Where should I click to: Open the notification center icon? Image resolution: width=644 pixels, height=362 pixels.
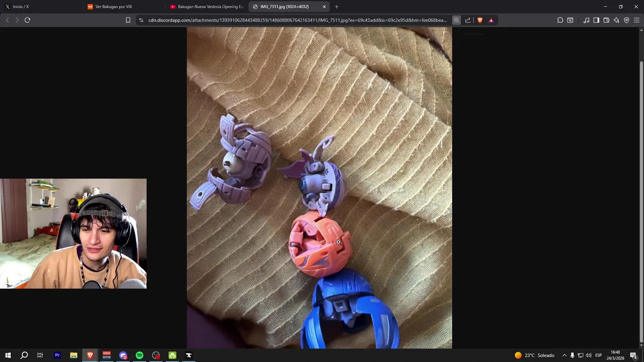(633, 355)
